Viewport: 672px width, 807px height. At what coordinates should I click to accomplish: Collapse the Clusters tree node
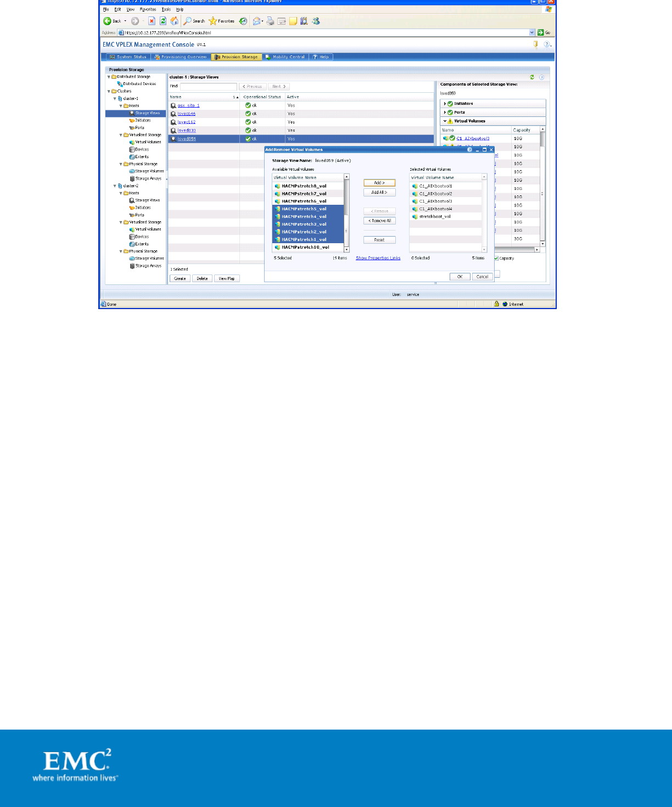point(109,91)
